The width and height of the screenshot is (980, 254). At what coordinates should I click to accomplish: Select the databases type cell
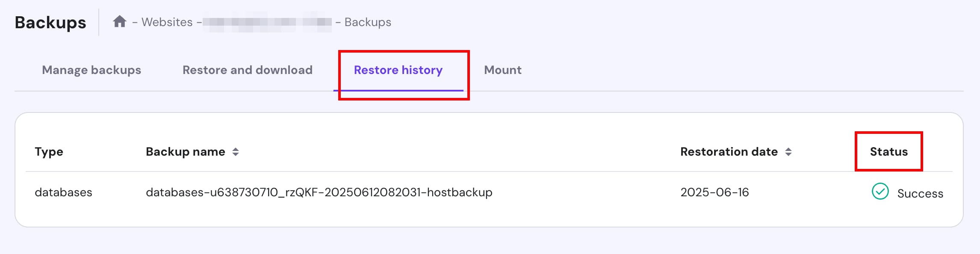tap(63, 192)
